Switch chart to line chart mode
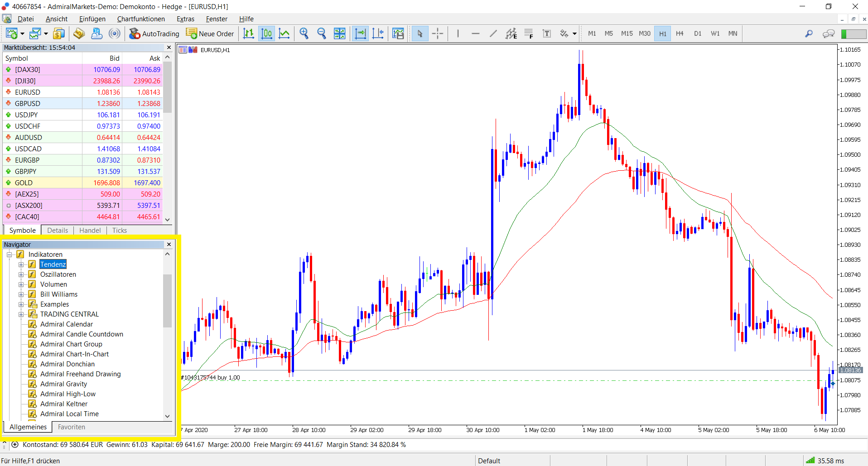The height and width of the screenshot is (466, 868). pyautogui.click(x=284, y=34)
